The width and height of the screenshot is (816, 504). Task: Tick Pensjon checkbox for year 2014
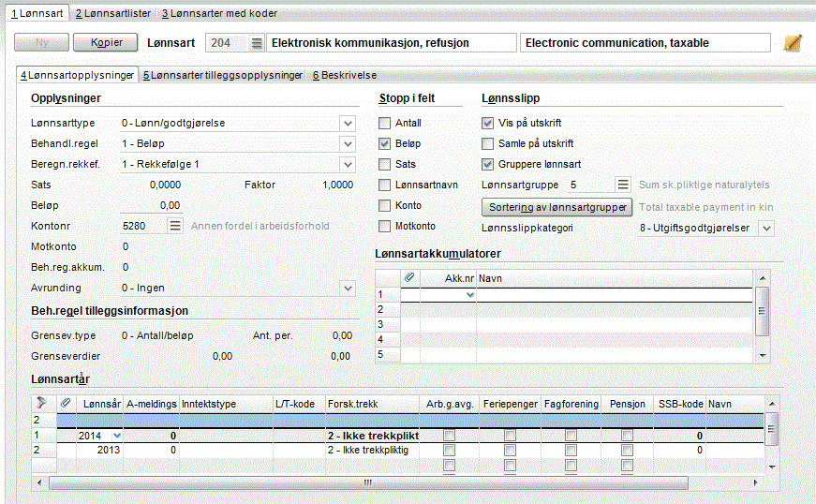(627, 436)
